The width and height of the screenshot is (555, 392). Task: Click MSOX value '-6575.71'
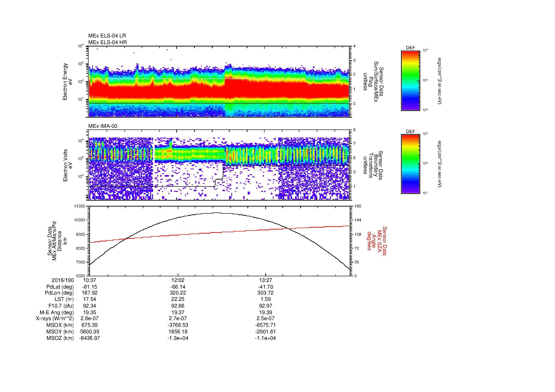click(266, 325)
